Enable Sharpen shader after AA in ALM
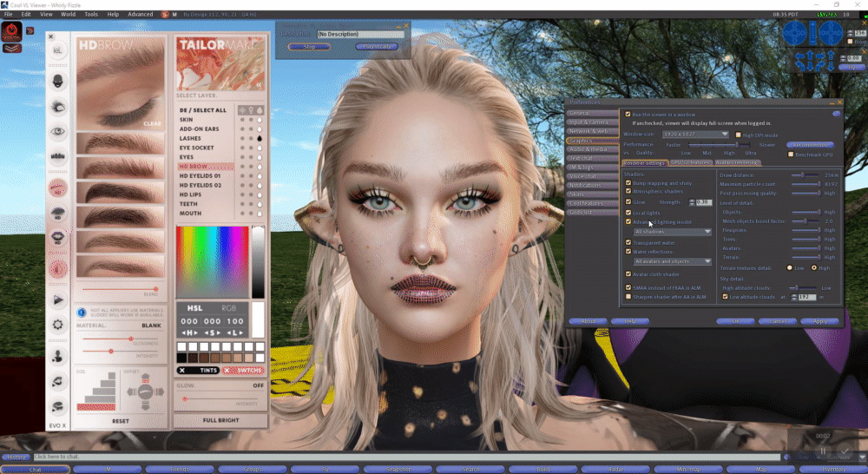 628,297
